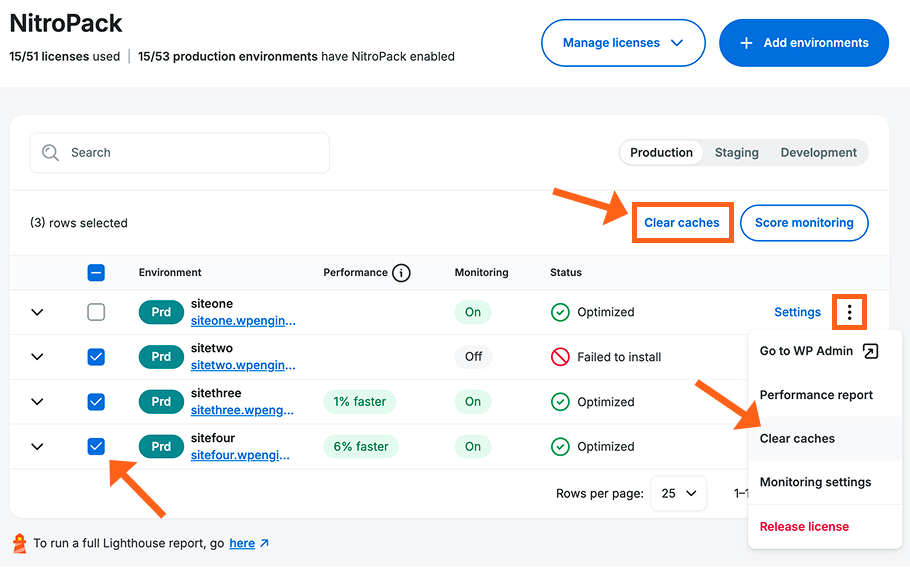Click the monitoring Off badge for sitetwo
Viewport: 910px width, 567px height.
474,357
